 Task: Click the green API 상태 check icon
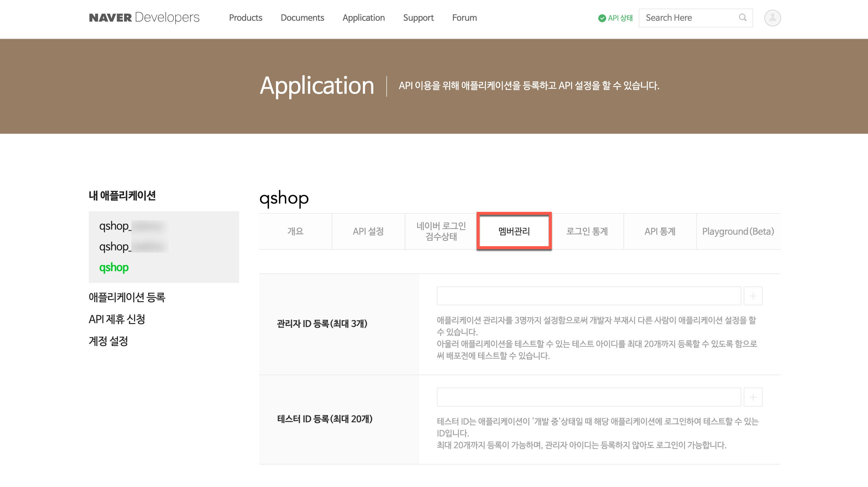point(602,18)
